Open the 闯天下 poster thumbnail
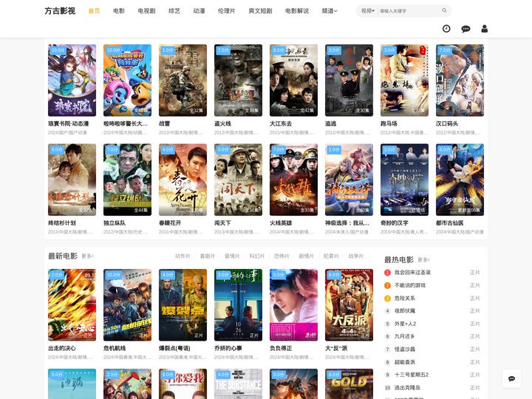This screenshot has height=399, width=532. (x=238, y=180)
